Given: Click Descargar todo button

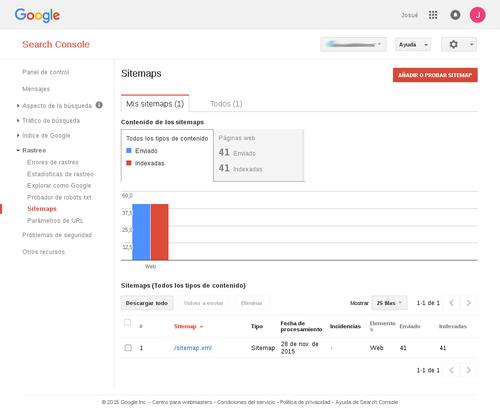Looking at the screenshot, I should tap(147, 303).
